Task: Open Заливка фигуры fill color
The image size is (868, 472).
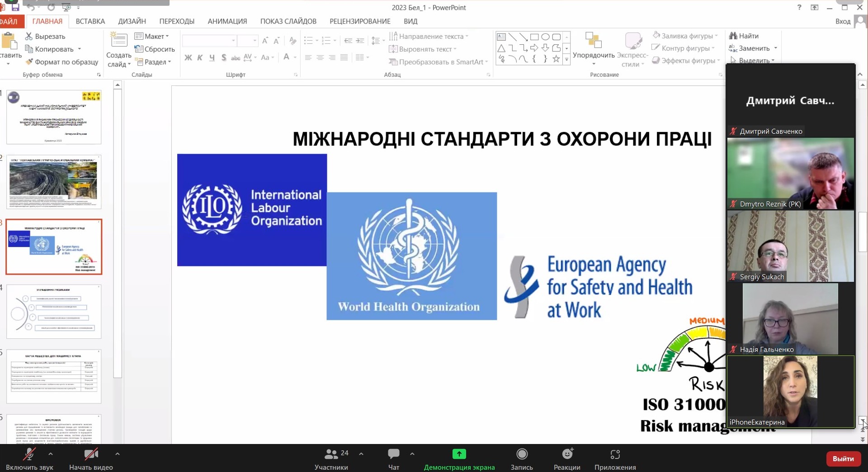Action: tap(685, 36)
